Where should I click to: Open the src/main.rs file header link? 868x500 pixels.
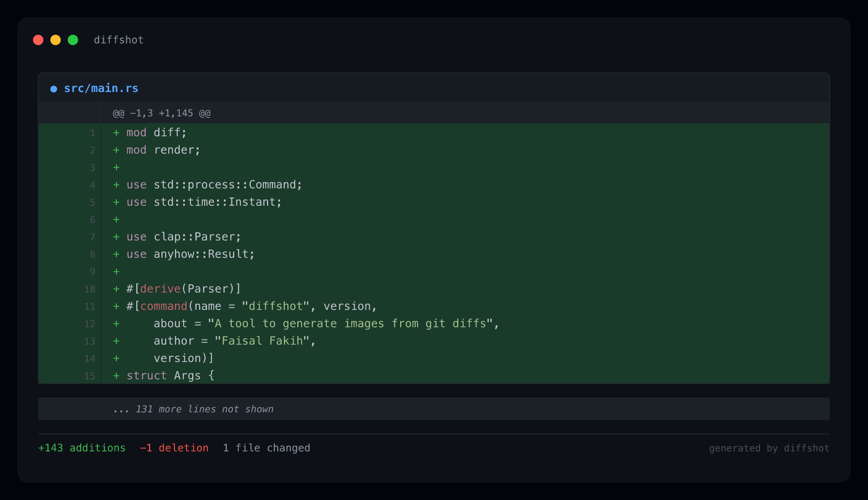click(x=101, y=89)
